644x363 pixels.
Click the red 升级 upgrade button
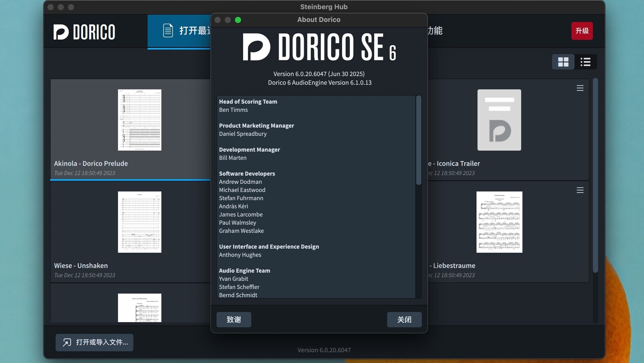[582, 31]
